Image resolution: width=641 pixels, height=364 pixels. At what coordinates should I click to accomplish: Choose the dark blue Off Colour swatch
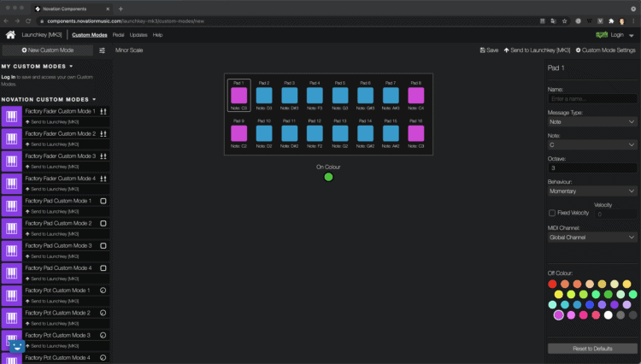[590, 304]
